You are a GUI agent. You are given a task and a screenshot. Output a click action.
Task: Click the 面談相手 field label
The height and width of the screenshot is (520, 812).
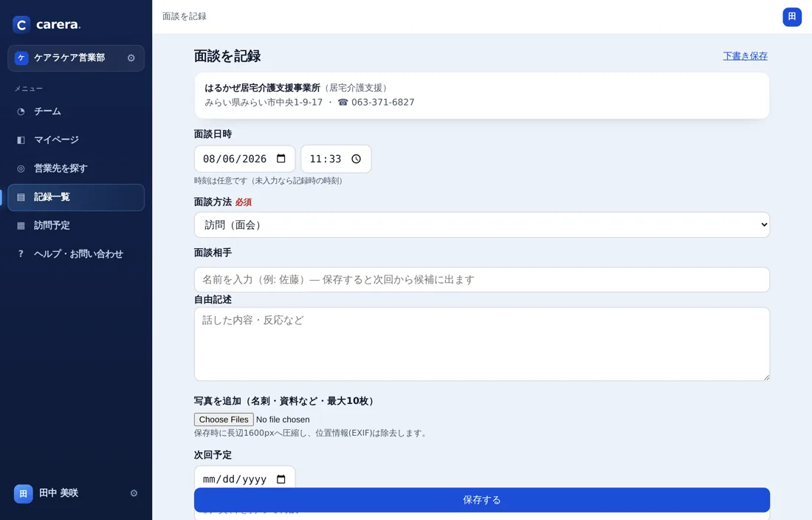[x=213, y=253]
